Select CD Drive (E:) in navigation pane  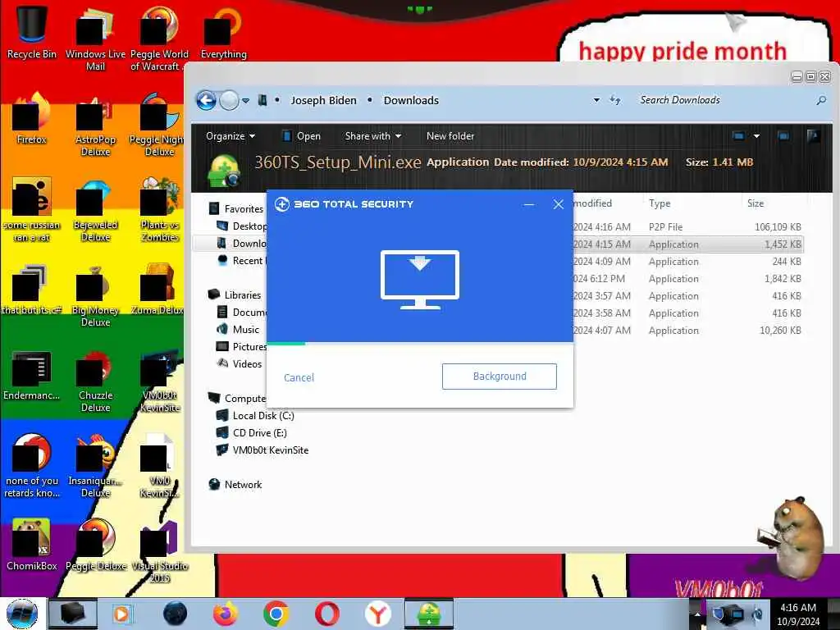coord(252,433)
